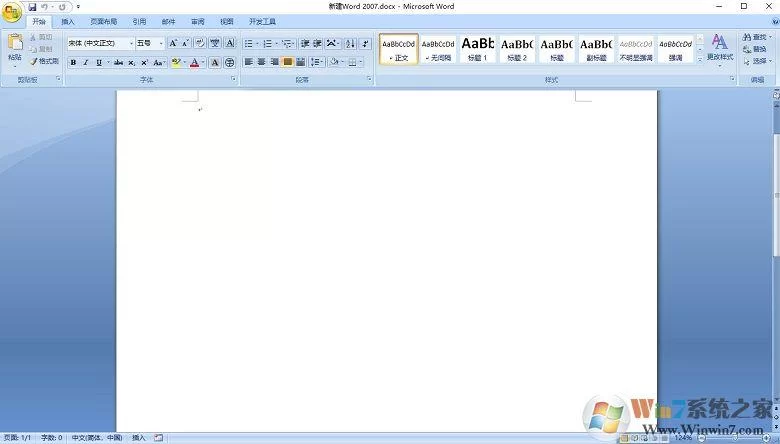This screenshot has width=780, height=444.
Task: Increase paragraph indent
Action: (317, 44)
